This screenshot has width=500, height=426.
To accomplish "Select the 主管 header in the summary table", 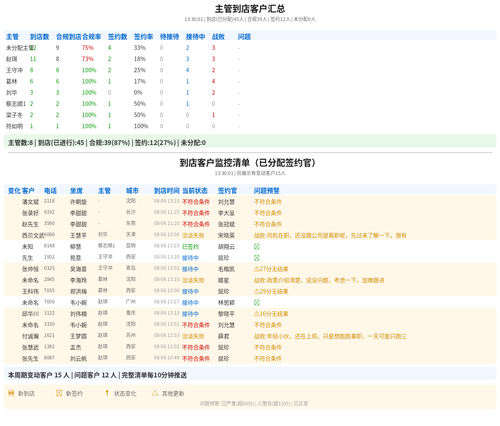I will click(x=12, y=37).
